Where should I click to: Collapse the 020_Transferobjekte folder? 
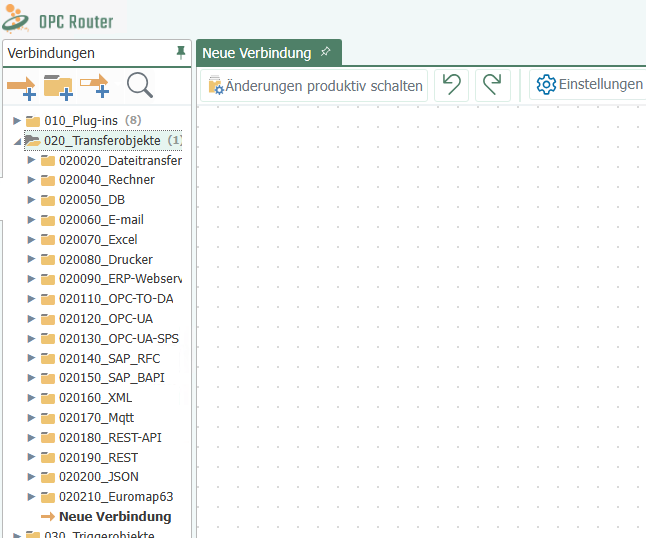point(16,141)
